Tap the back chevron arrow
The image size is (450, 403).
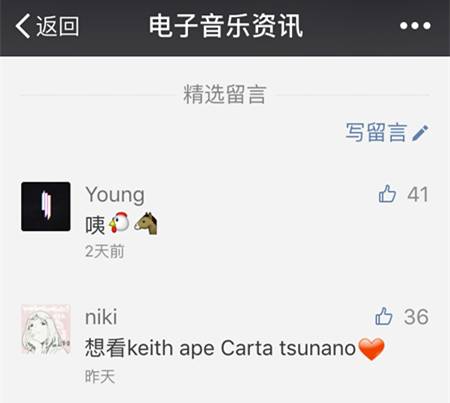(x=23, y=26)
